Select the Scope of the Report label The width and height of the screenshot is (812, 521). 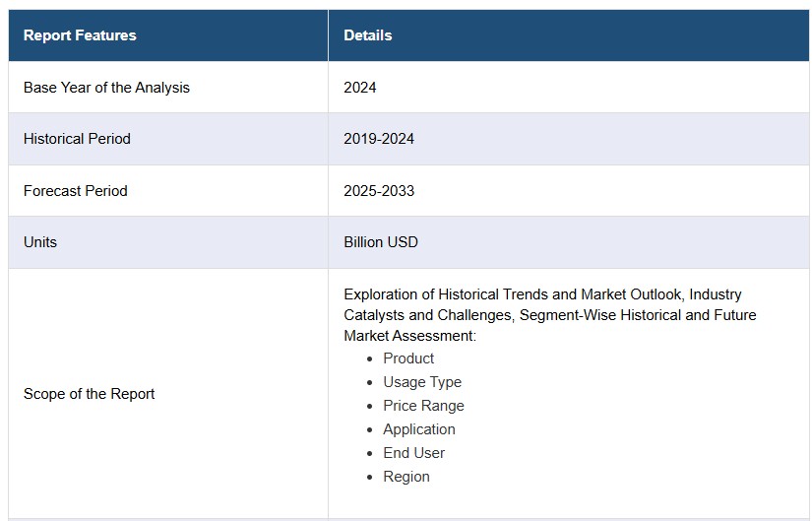(89, 394)
